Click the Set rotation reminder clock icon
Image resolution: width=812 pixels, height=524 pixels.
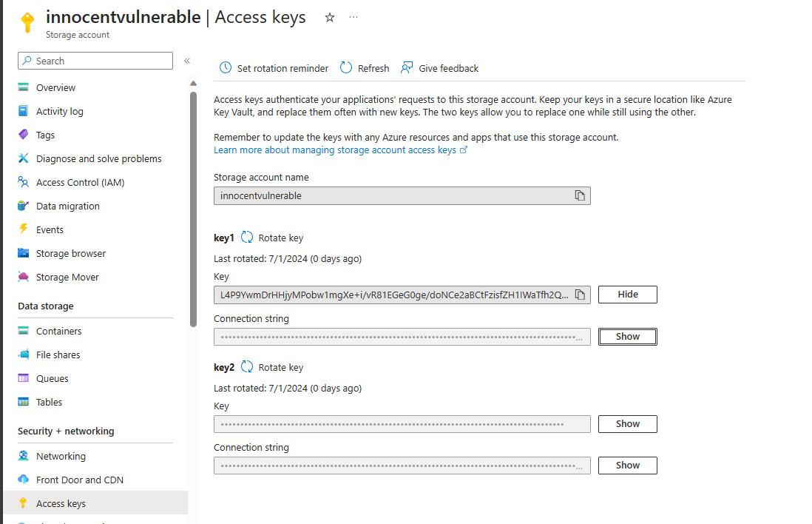[x=226, y=68]
